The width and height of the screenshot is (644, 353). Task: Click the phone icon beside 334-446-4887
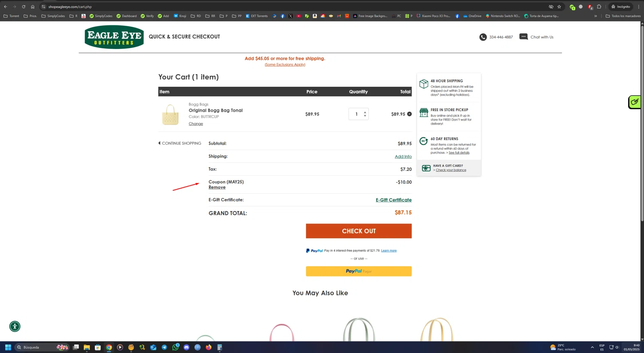pos(483,37)
